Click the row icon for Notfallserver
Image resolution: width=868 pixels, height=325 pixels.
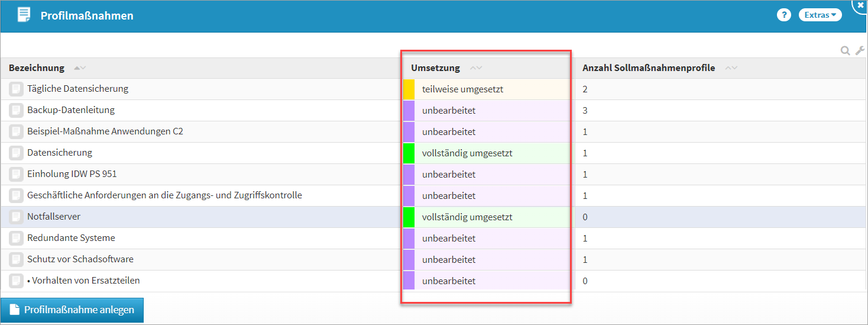point(17,217)
